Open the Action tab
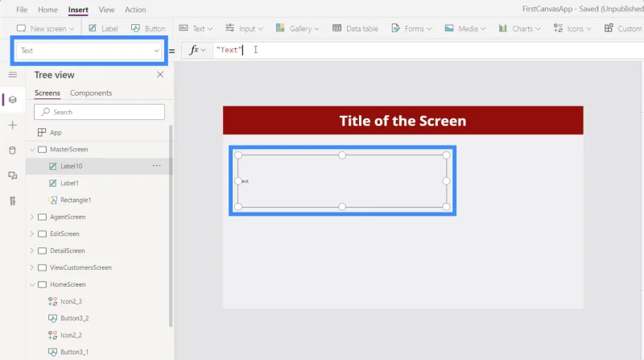The width and height of the screenshot is (644, 360). coord(135,10)
